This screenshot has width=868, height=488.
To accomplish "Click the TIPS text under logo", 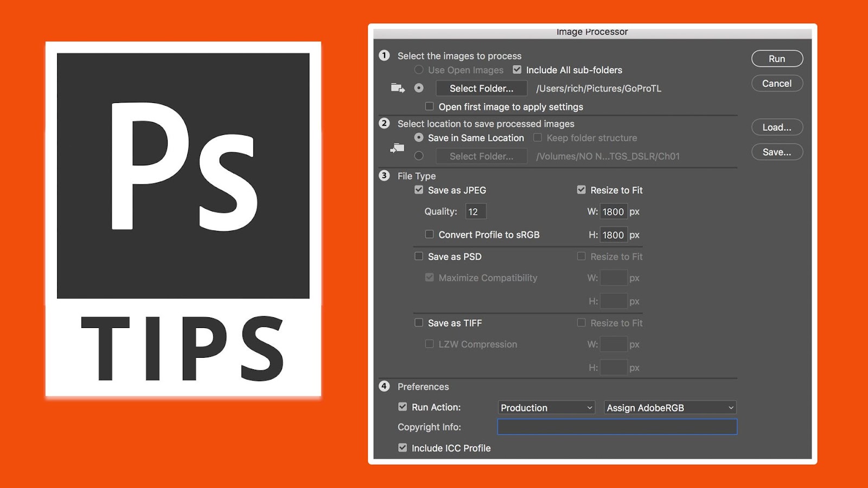I will click(183, 349).
